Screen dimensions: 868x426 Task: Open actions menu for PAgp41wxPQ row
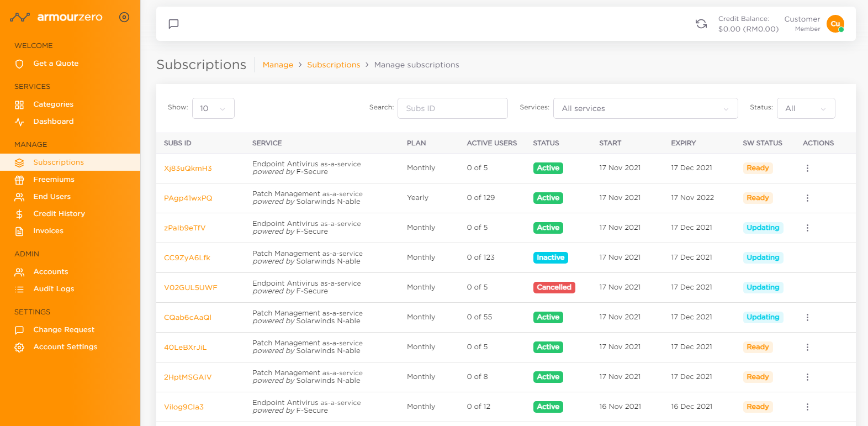(807, 198)
